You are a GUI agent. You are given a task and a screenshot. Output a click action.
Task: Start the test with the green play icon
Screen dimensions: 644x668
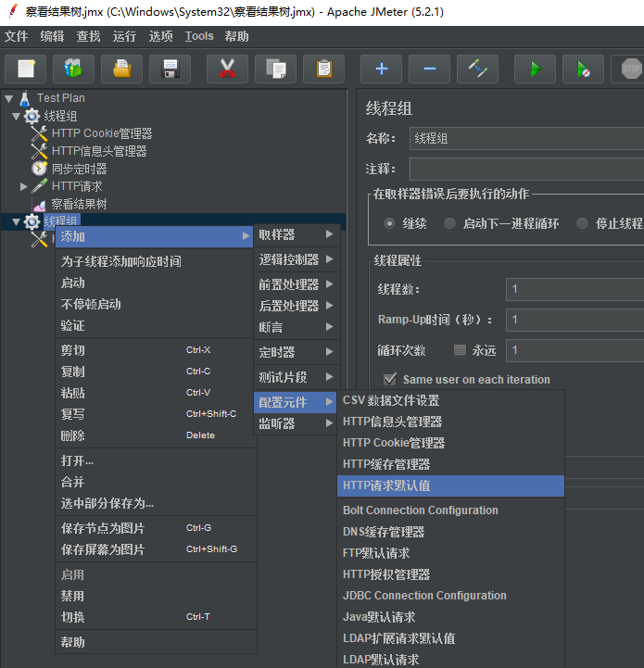click(535, 69)
